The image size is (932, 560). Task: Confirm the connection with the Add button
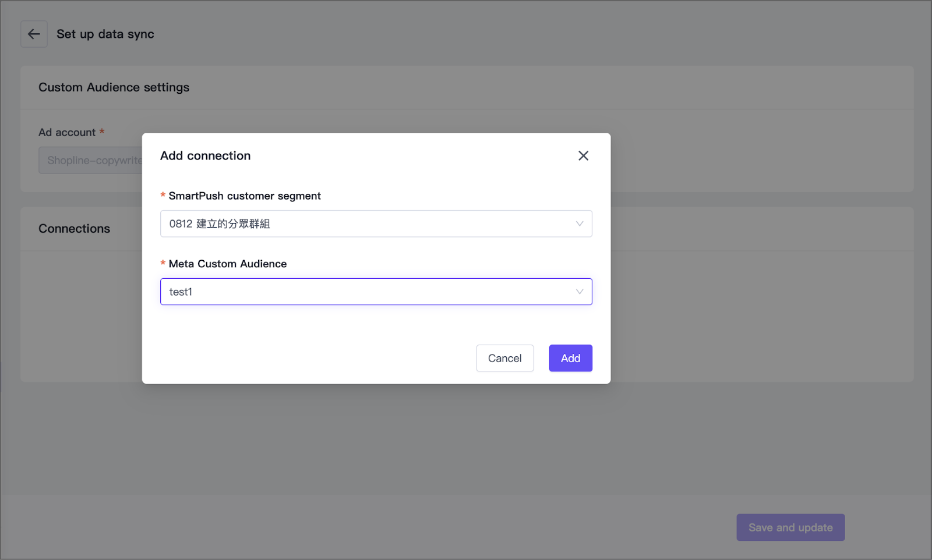click(x=570, y=358)
